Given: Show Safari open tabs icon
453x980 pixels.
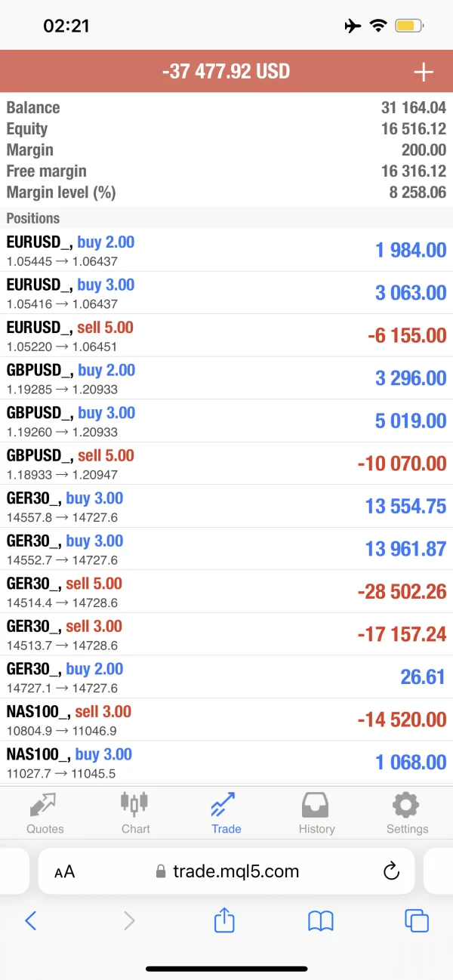Looking at the screenshot, I should coord(416,920).
